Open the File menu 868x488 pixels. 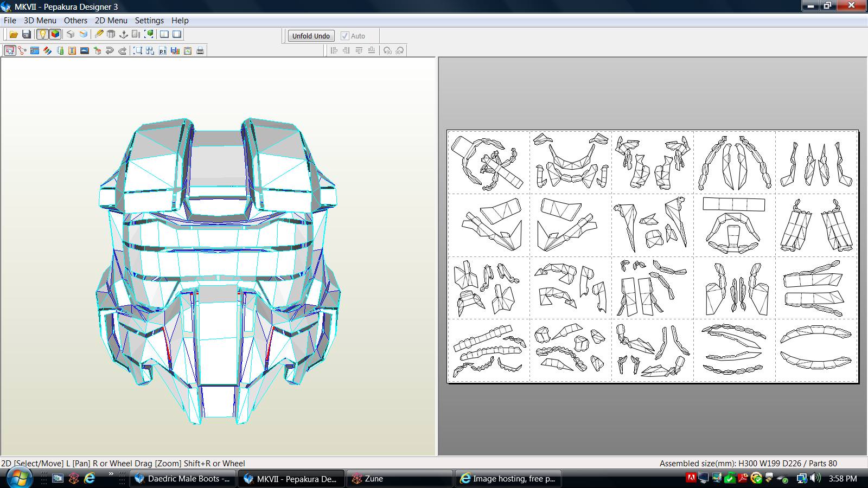[x=10, y=20]
